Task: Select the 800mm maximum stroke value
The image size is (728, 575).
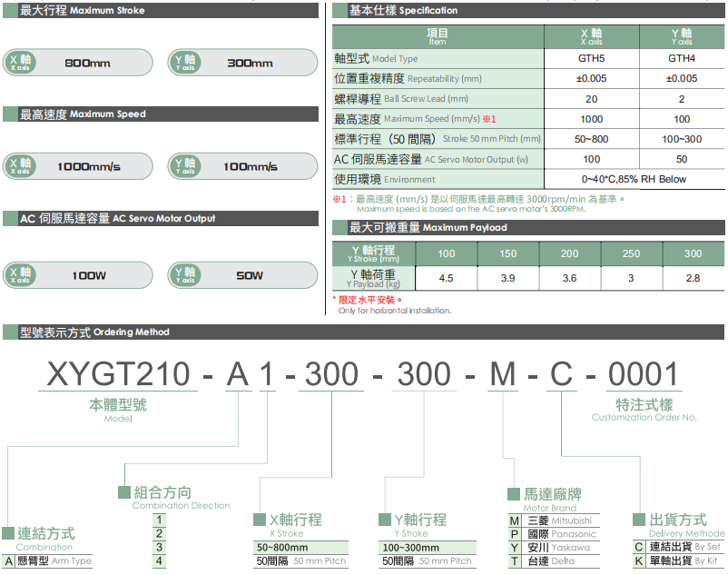Action: pos(87,63)
